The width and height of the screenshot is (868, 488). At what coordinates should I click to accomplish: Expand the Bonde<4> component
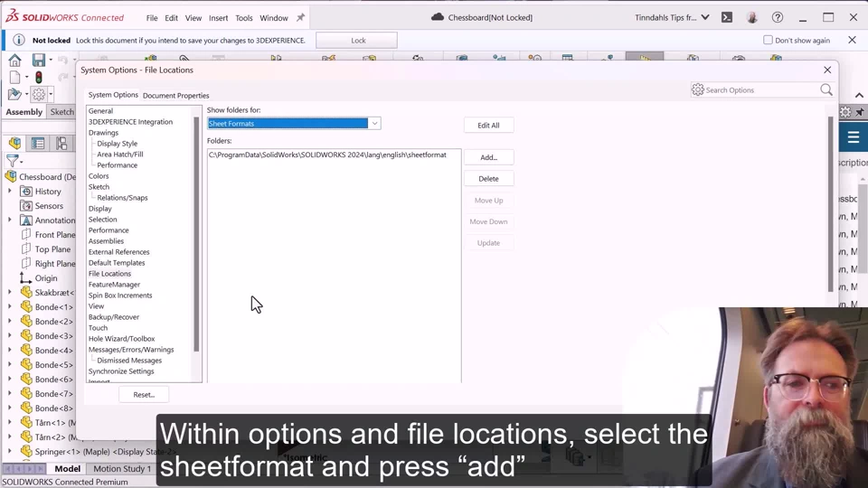(9, 351)
